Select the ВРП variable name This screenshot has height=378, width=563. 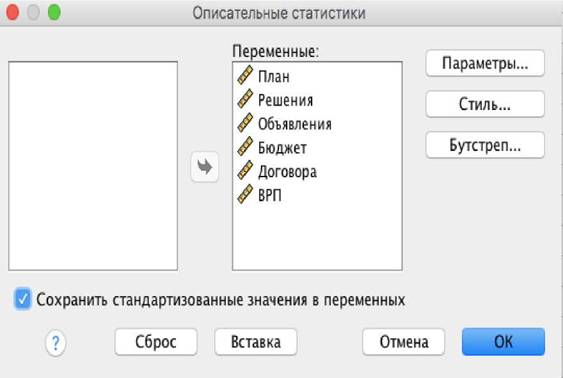270,196
